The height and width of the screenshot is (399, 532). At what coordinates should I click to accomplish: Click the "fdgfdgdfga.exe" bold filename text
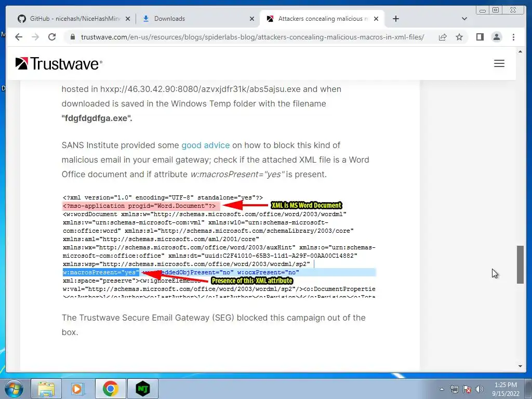pos(97,118)
